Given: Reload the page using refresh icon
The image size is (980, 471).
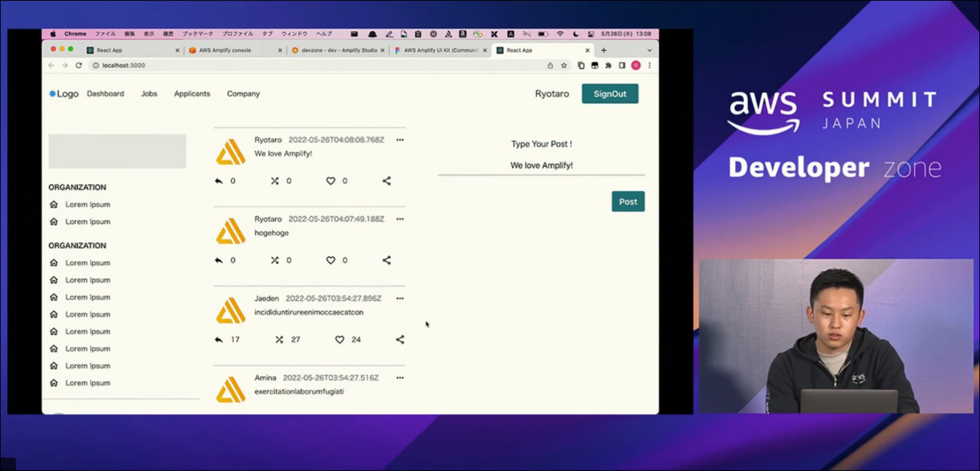Looking at the screenshot, I should tap(79, 65).
